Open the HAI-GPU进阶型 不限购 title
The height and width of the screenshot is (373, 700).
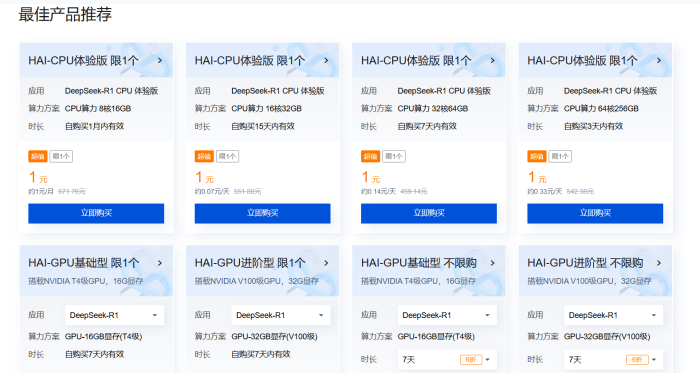(x=585, y=263)
